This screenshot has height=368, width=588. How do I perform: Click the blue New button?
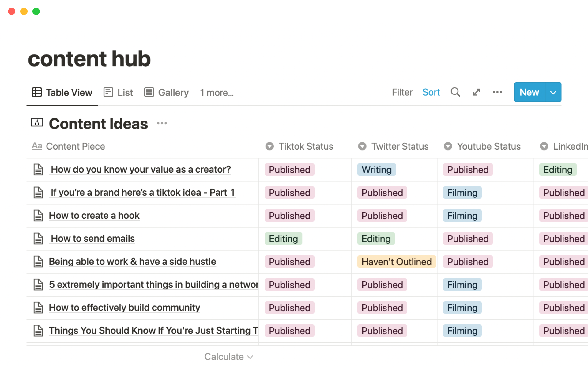pos(529,92)
